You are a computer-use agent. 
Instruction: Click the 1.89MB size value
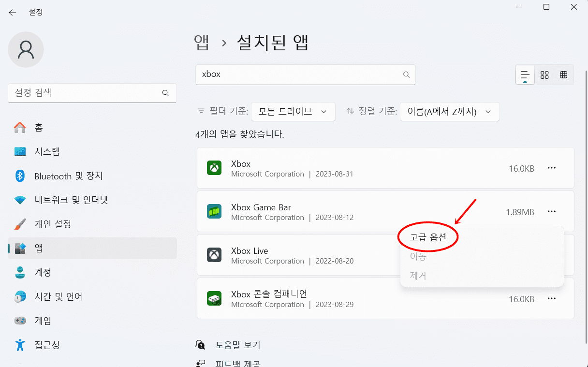(520, 212)
